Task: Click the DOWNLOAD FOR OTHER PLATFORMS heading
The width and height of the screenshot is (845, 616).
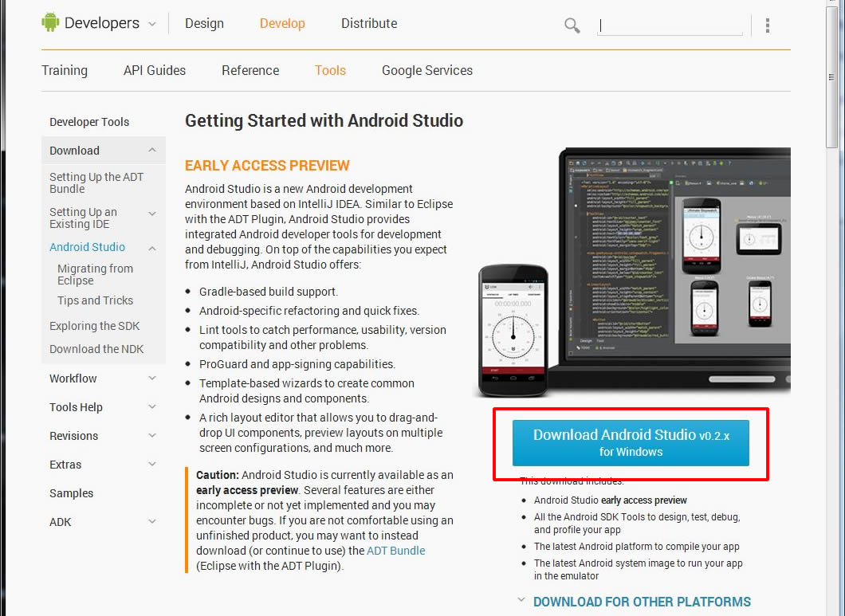Action: [642, 602]
